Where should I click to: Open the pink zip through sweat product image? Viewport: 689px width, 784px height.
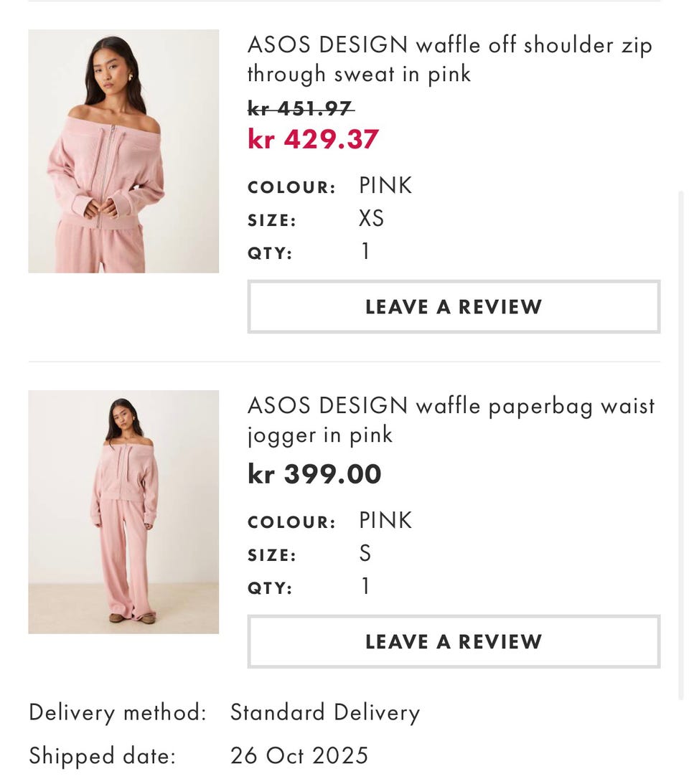[x=123, y=151]
